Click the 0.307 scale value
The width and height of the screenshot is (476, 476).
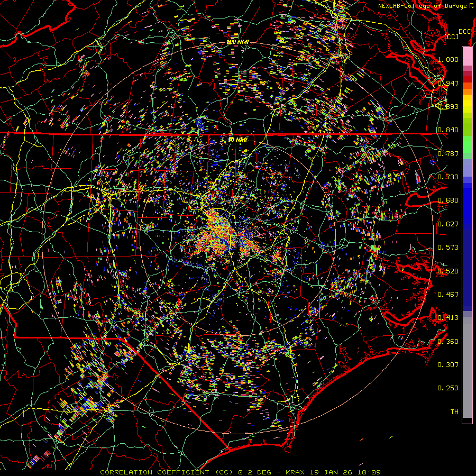click(x=448, y=365)
